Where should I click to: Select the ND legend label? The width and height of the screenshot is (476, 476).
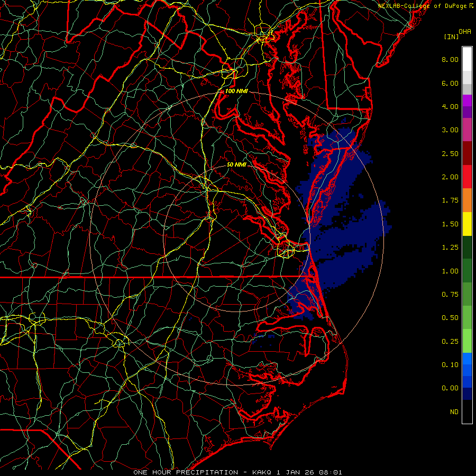click(x=454, y=412)
